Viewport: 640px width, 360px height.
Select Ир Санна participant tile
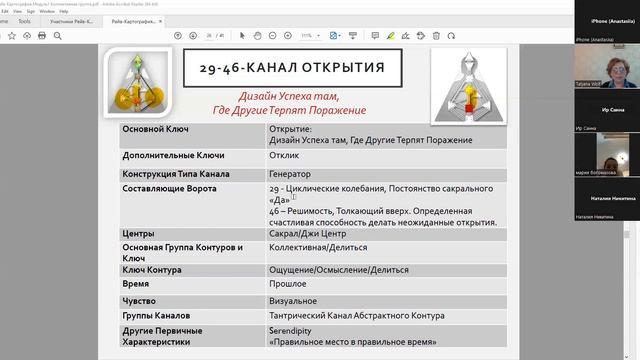(607, 110)
